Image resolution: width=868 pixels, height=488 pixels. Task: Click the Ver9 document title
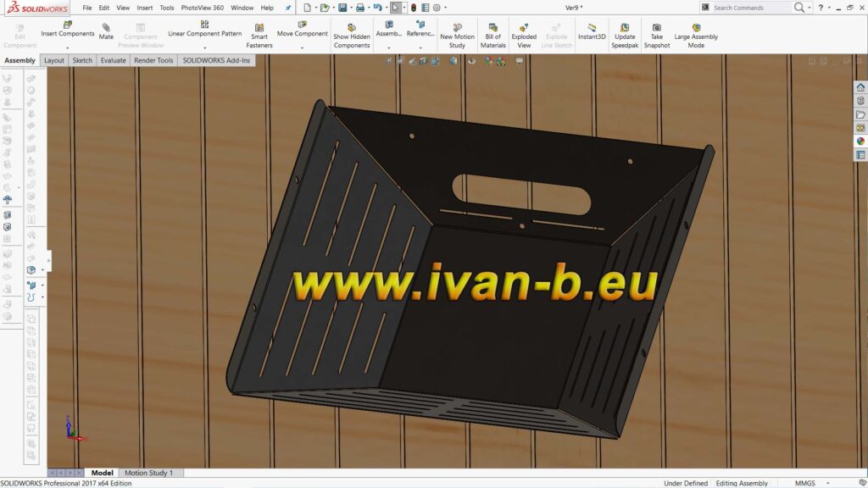point(574,8)
